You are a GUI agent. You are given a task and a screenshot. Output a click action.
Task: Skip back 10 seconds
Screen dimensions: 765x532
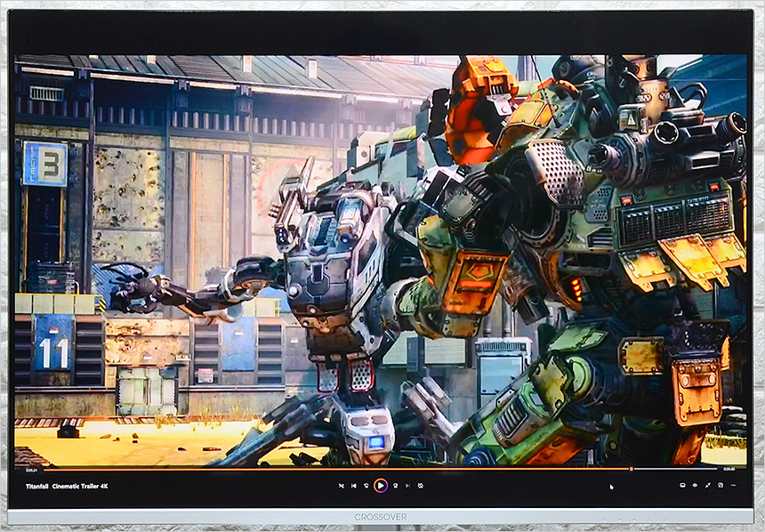pos(366,486)
